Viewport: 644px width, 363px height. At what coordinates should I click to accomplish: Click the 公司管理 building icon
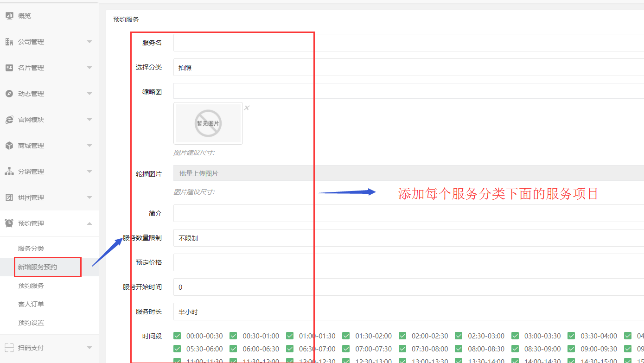[x=9, y=42]
